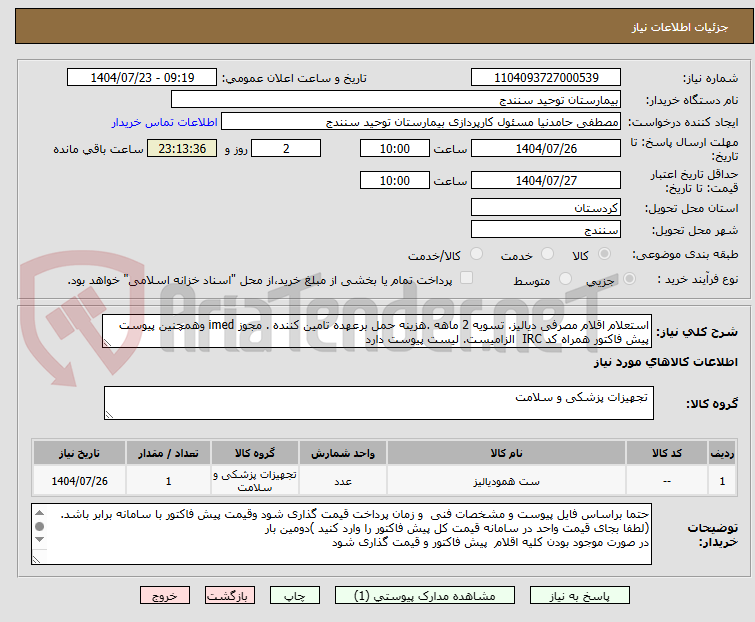Click the اطلاعات کالاهای مورد نیاز section title
This screenshot has height=622, width=755.
coord(665,362)
